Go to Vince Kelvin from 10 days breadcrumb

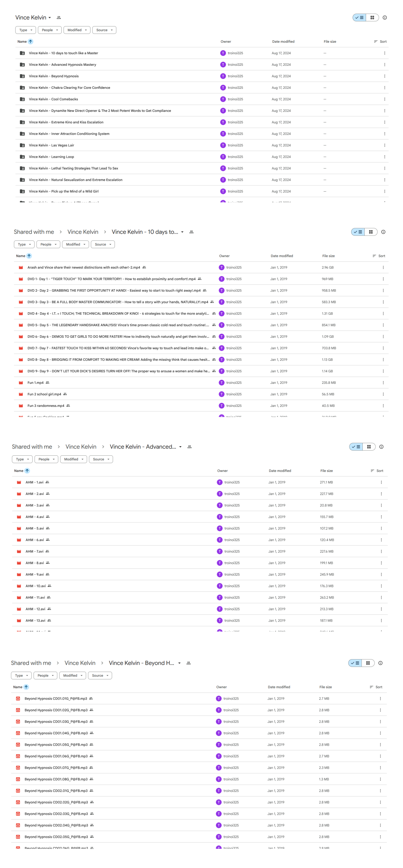click(83, 232)
